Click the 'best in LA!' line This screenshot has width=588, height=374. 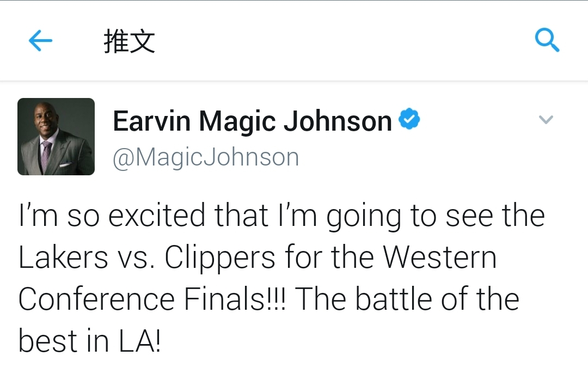pyautogui.click(x=90, y=341)
